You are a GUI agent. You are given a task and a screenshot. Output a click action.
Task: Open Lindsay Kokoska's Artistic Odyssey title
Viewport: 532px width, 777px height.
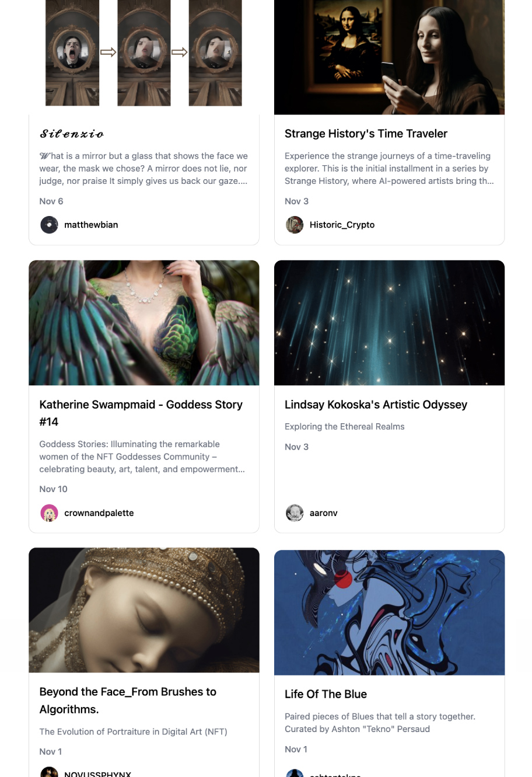tap(376, 405)
